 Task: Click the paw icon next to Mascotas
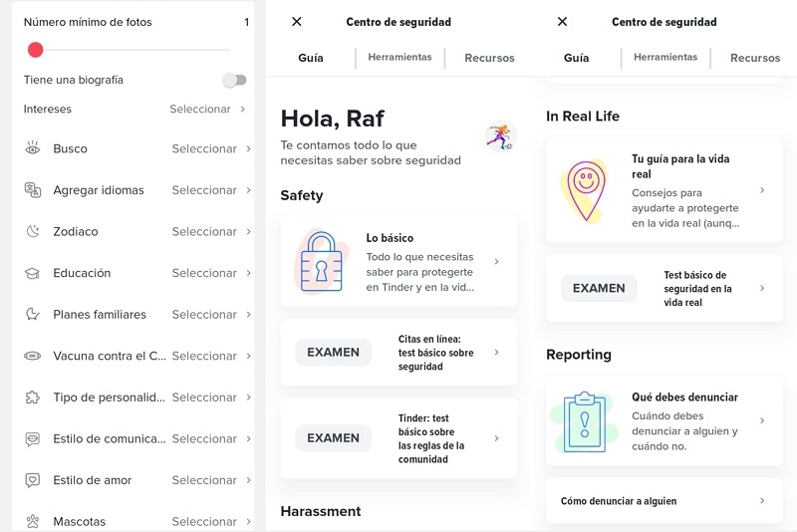(33, 521)
